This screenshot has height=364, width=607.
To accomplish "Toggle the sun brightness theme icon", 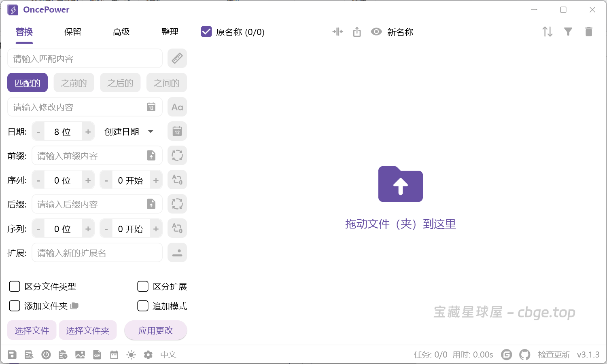I will 131,355.
